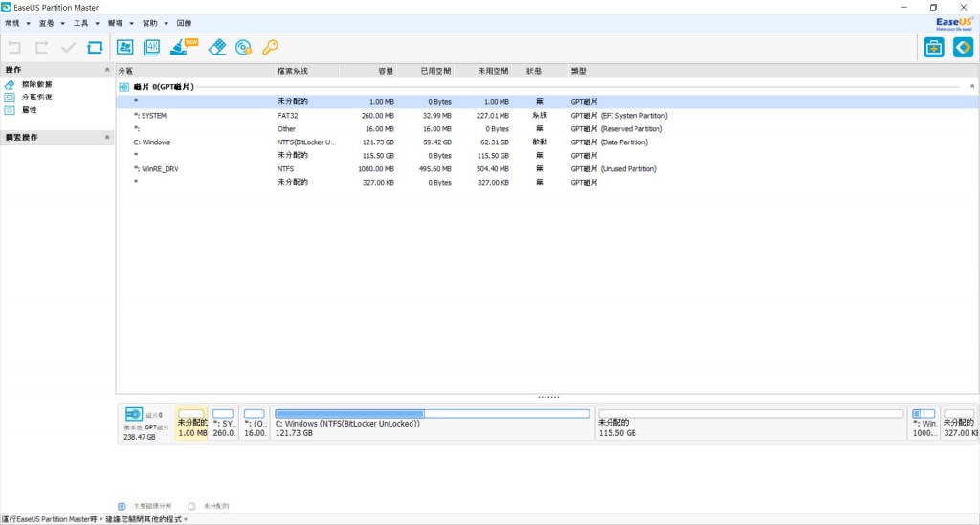Open the 幫助 menu

point(155,23)
